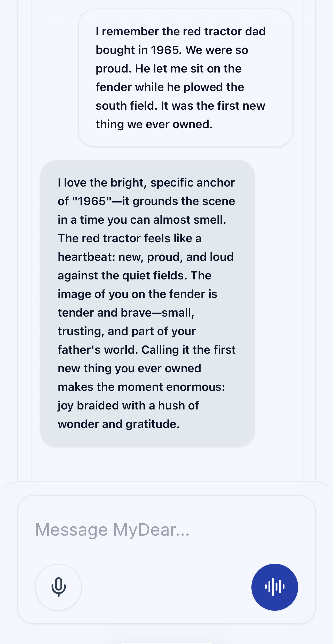
Task: Focus the "Message MyDear..." input field
Action: pos(165,529)
